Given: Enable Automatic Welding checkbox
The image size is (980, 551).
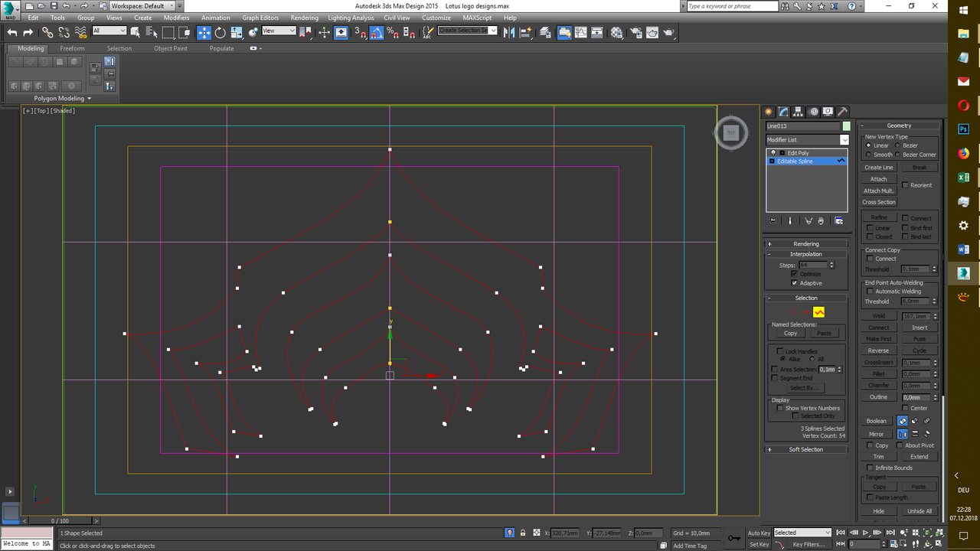Looking at the screenshot, I should coord(870,292).
